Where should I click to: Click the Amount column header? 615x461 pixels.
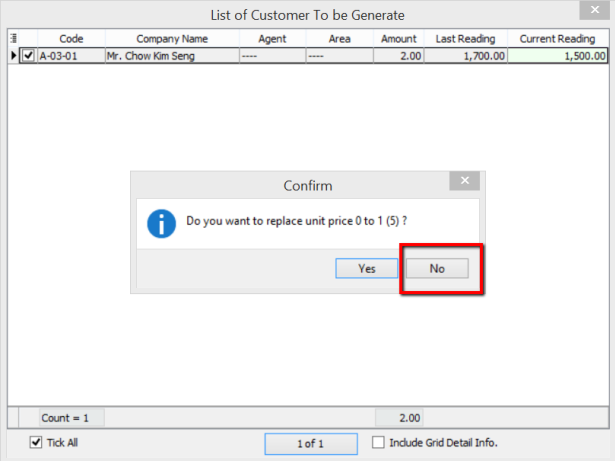pyautogui.click(x=399, y=39)
